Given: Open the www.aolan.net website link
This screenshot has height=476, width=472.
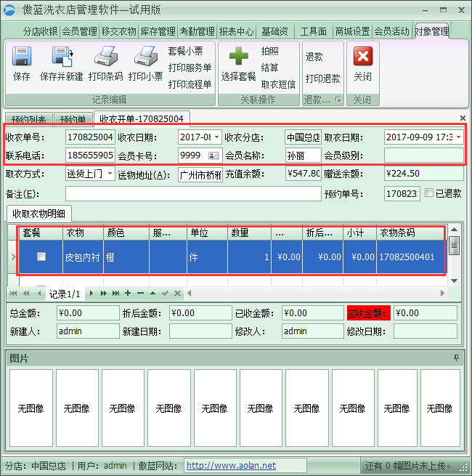Looking at the screenshot, I should click(x=231, y=466).
